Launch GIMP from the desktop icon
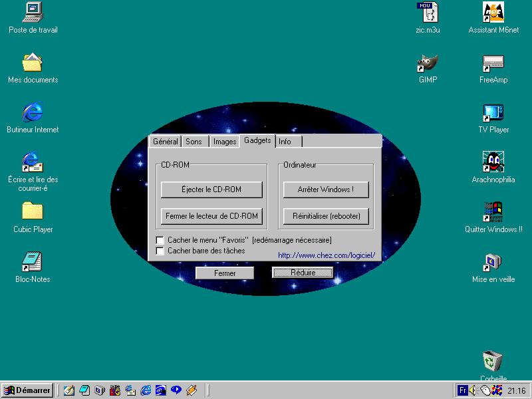Viewport: 532px width, 399px height. coord(428,63)
